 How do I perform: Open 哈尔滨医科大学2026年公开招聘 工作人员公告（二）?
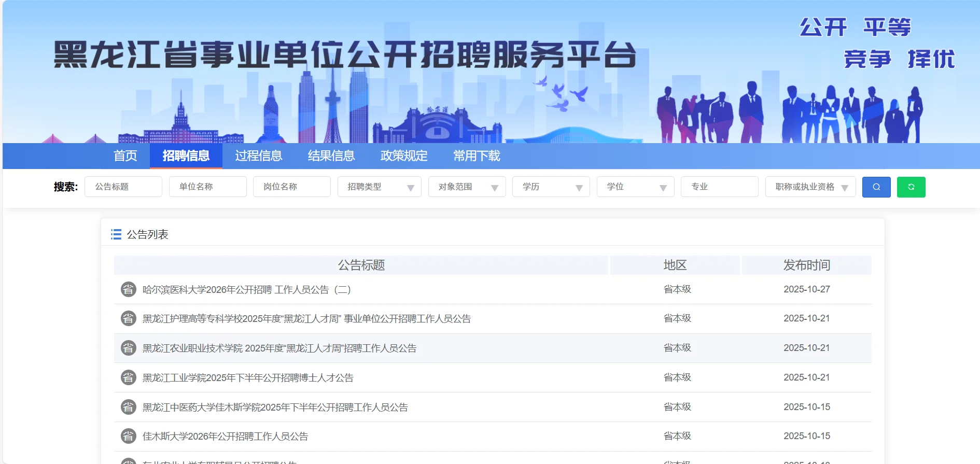coord(247,289)
